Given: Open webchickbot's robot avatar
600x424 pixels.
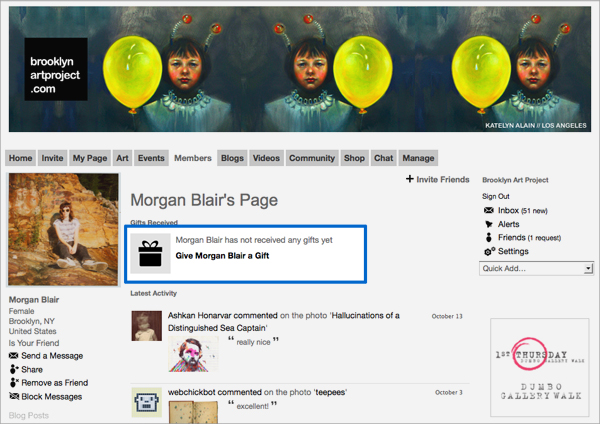Looking at the screenshot, I should click(x=147, y=402).
